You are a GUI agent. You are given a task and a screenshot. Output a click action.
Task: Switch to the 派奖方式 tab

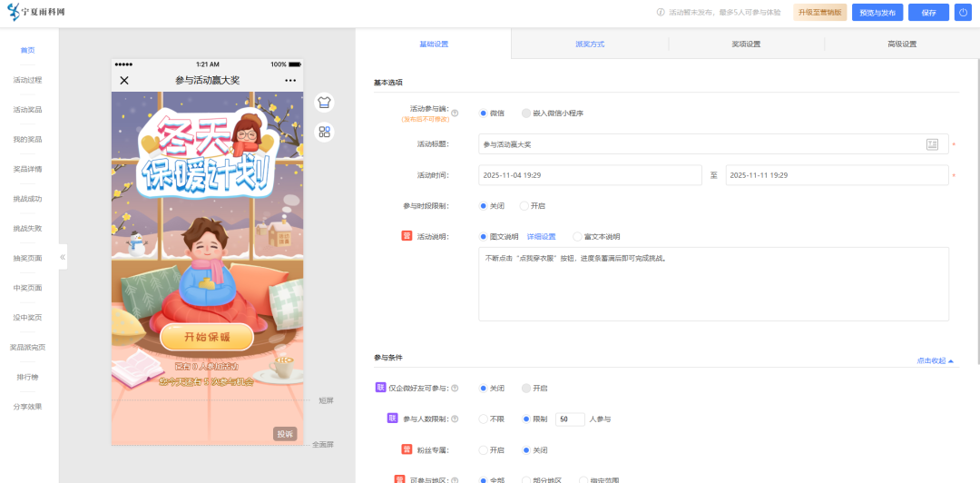click(x=590, y=44)
